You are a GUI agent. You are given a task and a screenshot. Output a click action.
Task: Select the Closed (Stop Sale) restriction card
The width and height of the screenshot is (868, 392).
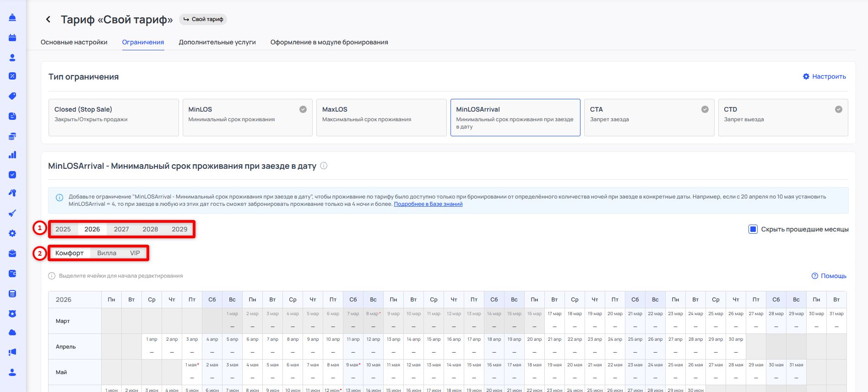(x=114, y=118)
